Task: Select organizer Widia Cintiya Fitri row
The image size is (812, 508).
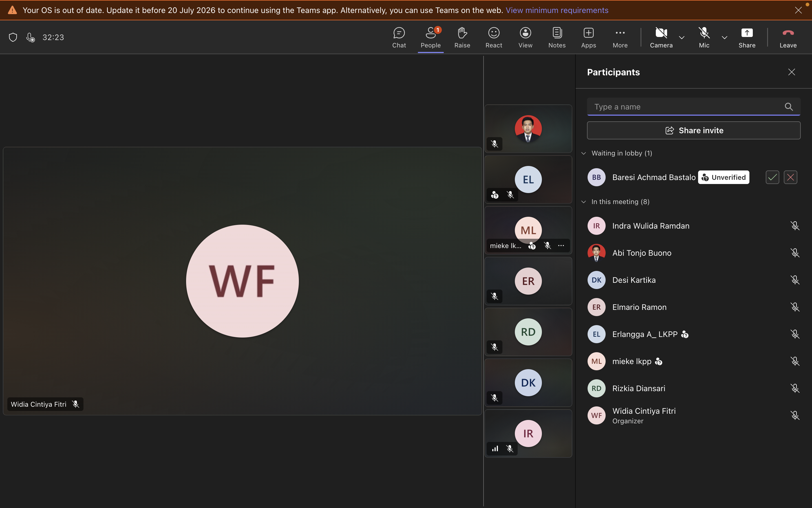Action: coord(694,415)
